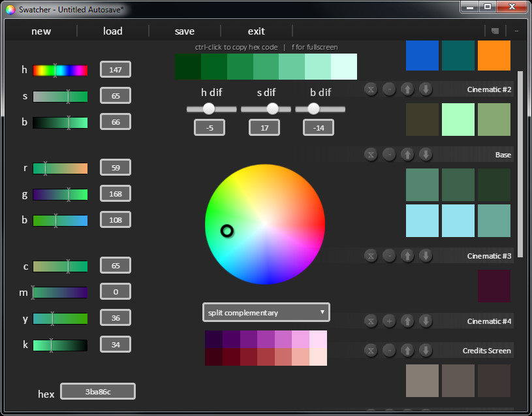This screenshot has width=532, height=416.
Task: Delete the Base palette
Action: pyautogui.click(x=371, y=154)
